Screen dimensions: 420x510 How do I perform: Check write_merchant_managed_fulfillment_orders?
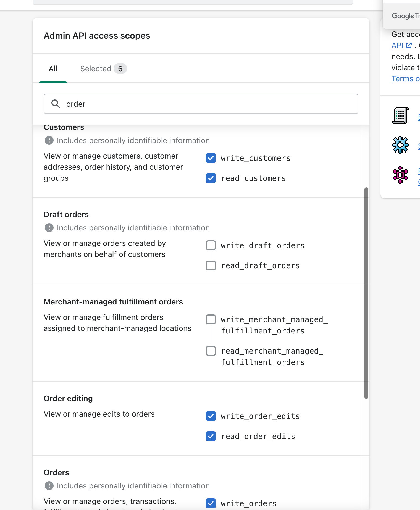[x=211, y=319]
